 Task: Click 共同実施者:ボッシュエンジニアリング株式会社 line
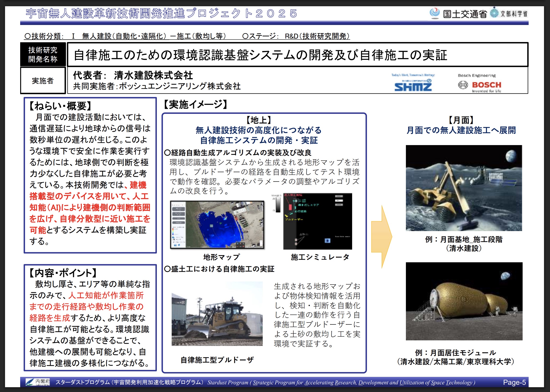pos(157,86)
